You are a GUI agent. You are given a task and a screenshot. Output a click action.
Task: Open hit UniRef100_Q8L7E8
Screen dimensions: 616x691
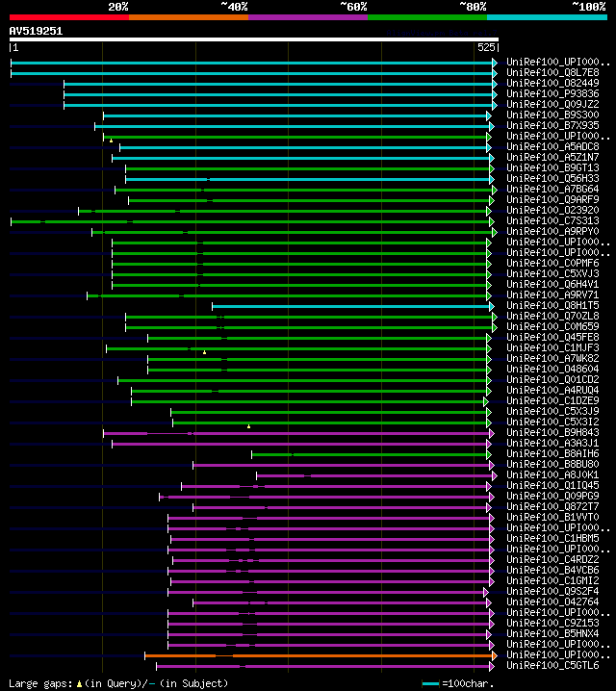pyautogui.click(x=552, y=73)
